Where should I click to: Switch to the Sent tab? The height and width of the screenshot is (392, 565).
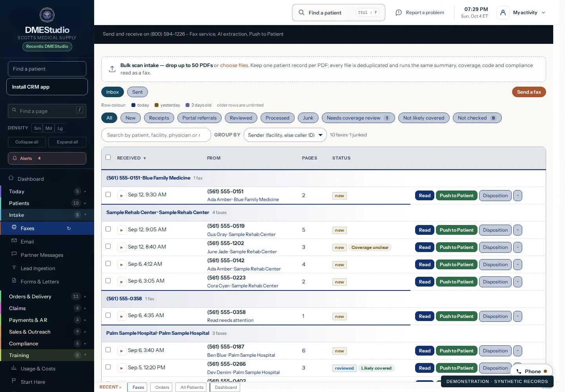137,92
